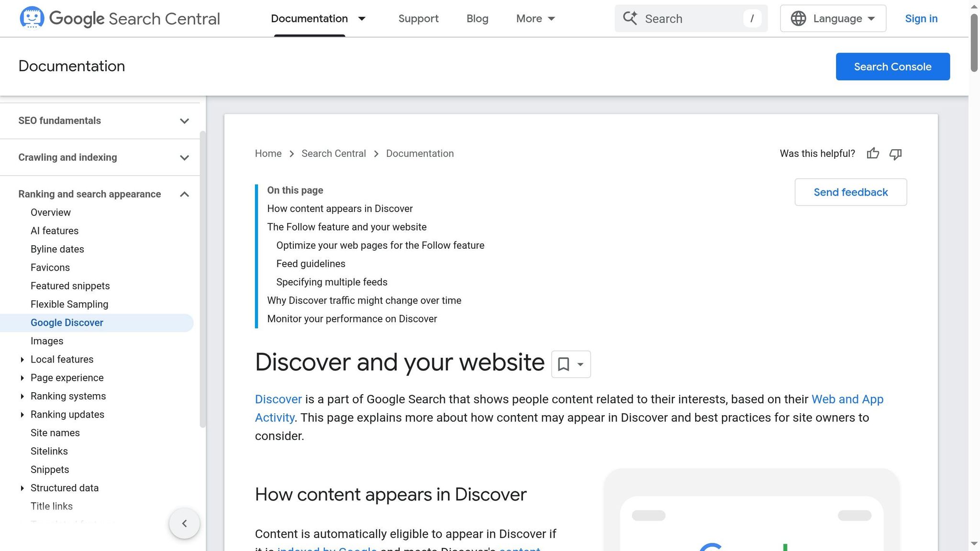Expand the Local features tree item
980x551 pixels.
click(22, 360)
